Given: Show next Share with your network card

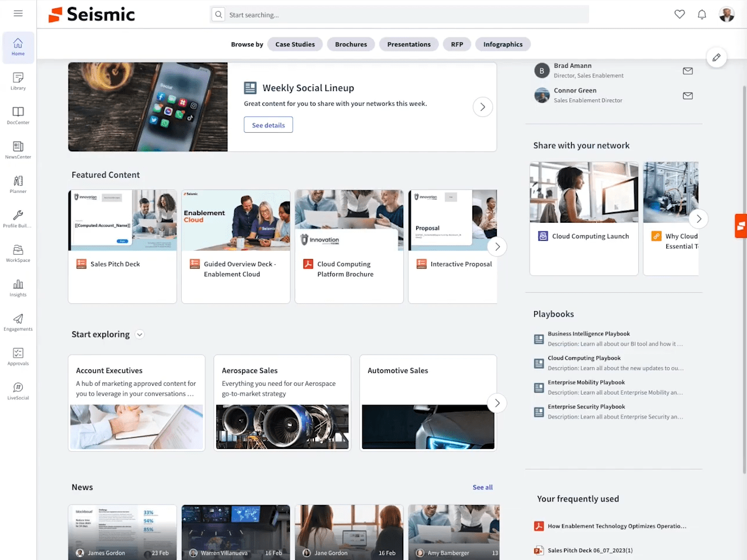Looking at the screenshot, I should click(x=698, y=219).
